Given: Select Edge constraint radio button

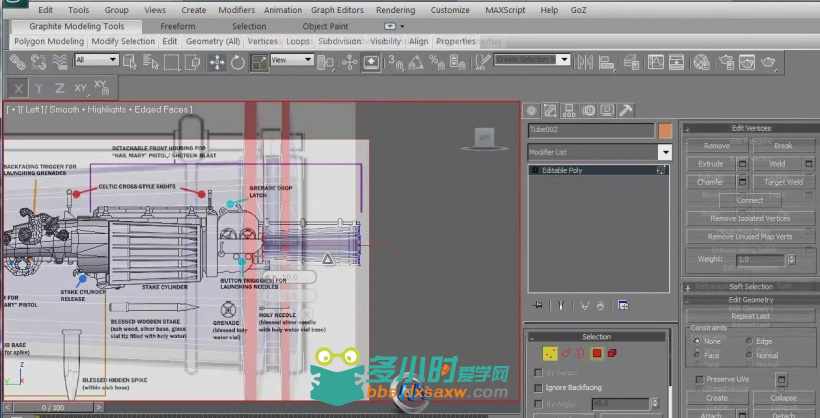Looking at the screenshot, I should pos(749,341).
